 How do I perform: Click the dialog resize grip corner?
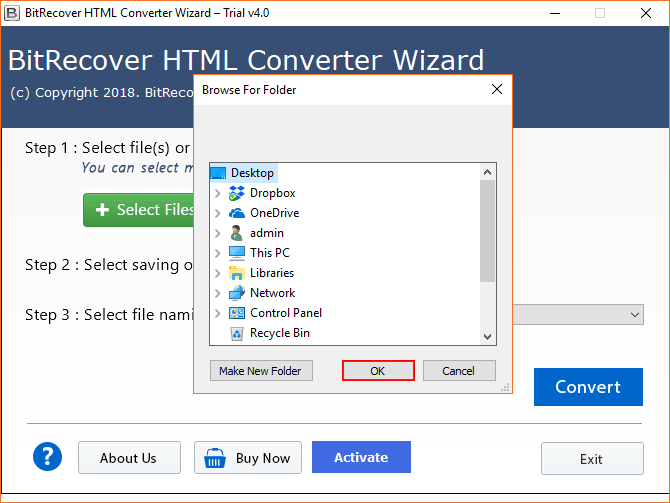[x=505, y=387]
